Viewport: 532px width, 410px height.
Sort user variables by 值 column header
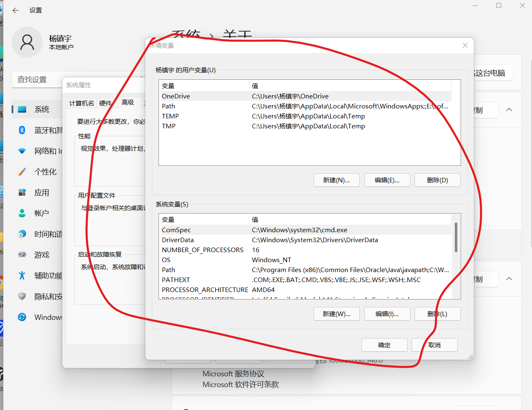tap(350, 86)
